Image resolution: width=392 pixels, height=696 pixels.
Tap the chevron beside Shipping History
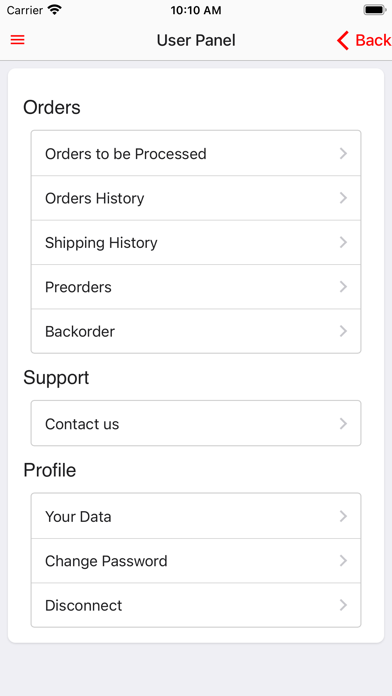tap(343, 242)
